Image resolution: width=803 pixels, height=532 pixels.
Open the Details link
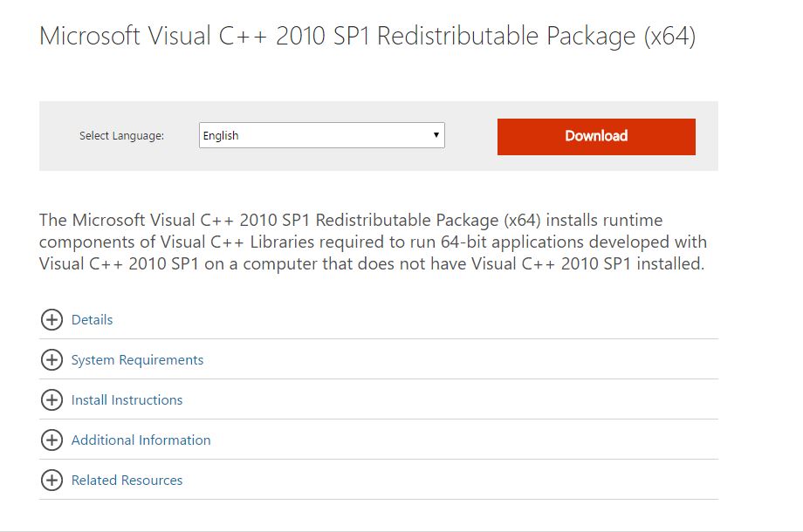pos(93,320)
